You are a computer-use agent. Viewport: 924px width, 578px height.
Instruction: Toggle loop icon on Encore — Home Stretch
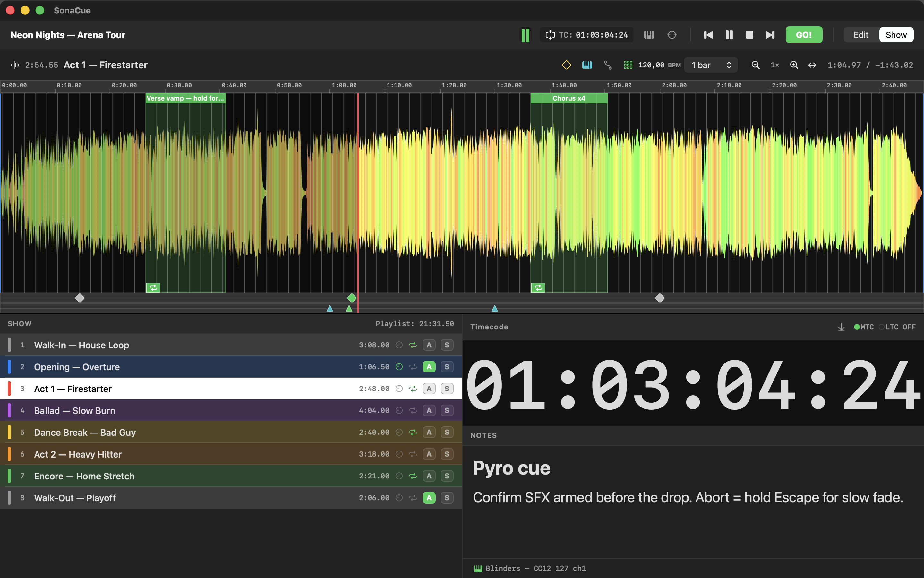point(413,476)
